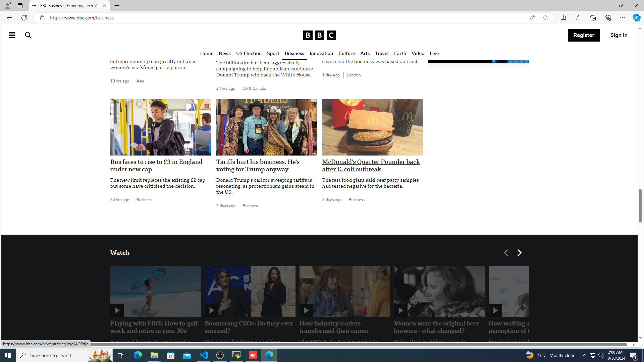Screen dimensions: 644x362
Task: Go to the Home section
Action: coord(207,53)
